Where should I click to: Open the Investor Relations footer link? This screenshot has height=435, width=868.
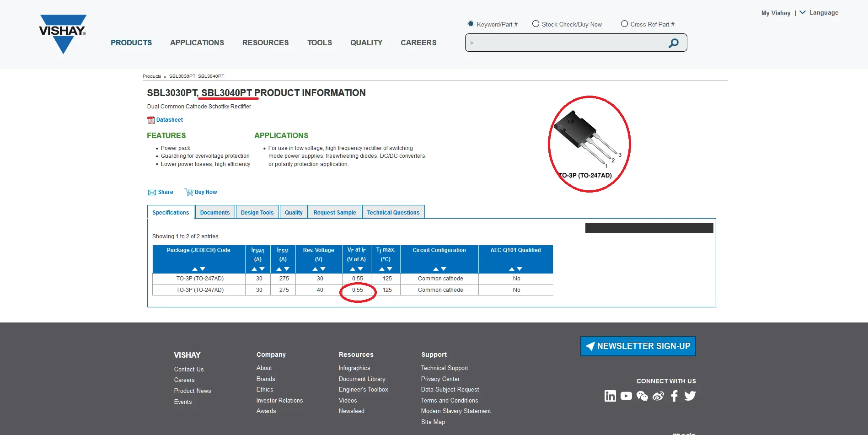280,400
